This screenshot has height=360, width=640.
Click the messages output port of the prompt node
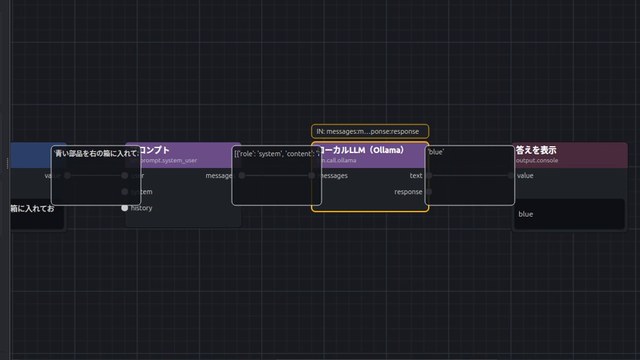tap(242, 176)
